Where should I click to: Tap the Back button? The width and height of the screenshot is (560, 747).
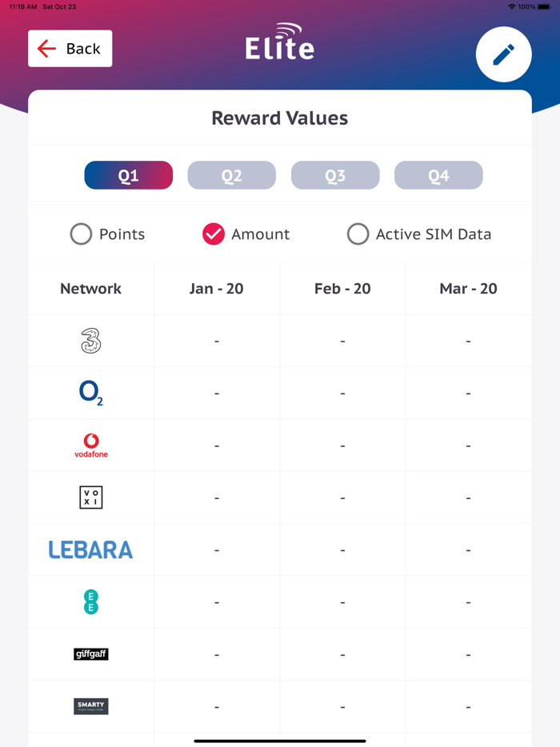[x=70, y=48]
